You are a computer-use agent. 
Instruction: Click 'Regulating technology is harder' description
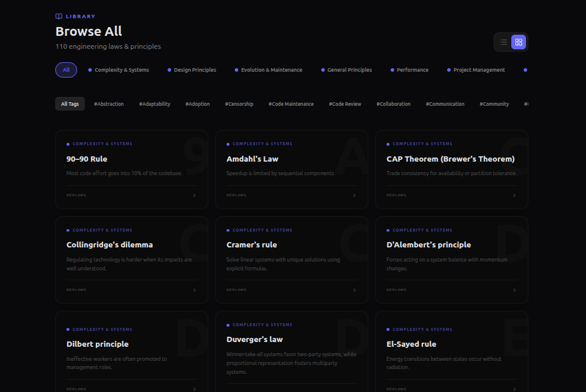click(129, 264)
